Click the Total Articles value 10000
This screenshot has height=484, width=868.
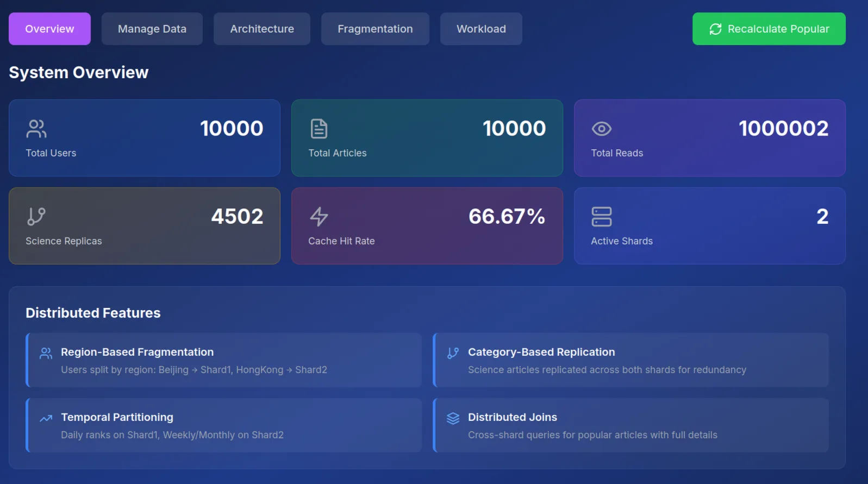pyautogui.click(x=514, y=129)
